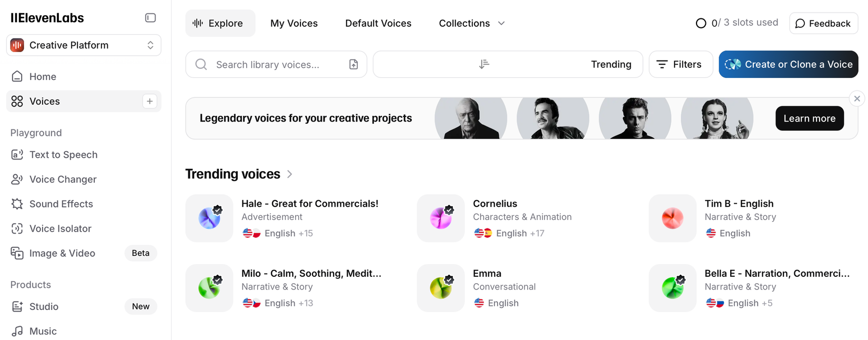Expand the Collections dropdown
868x340 pixels.
[471, 23]
